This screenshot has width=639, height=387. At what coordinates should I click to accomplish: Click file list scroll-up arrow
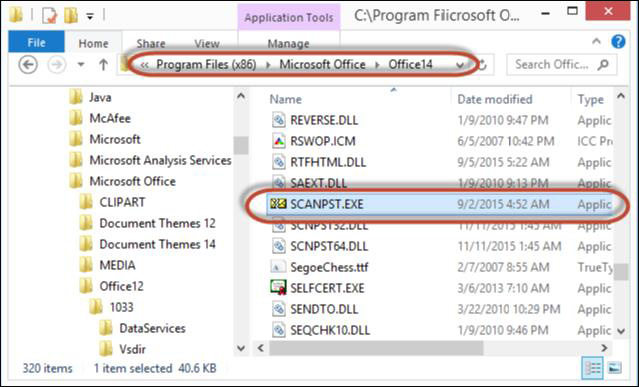(621, 97)
